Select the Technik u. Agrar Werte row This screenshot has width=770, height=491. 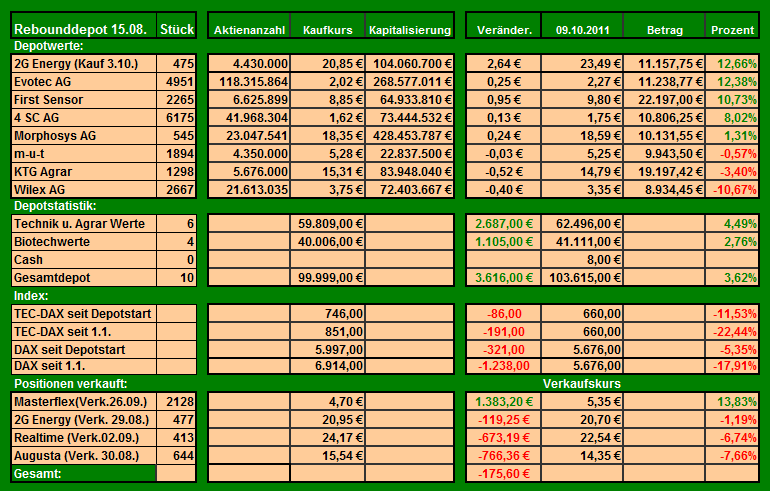[84, 224]
